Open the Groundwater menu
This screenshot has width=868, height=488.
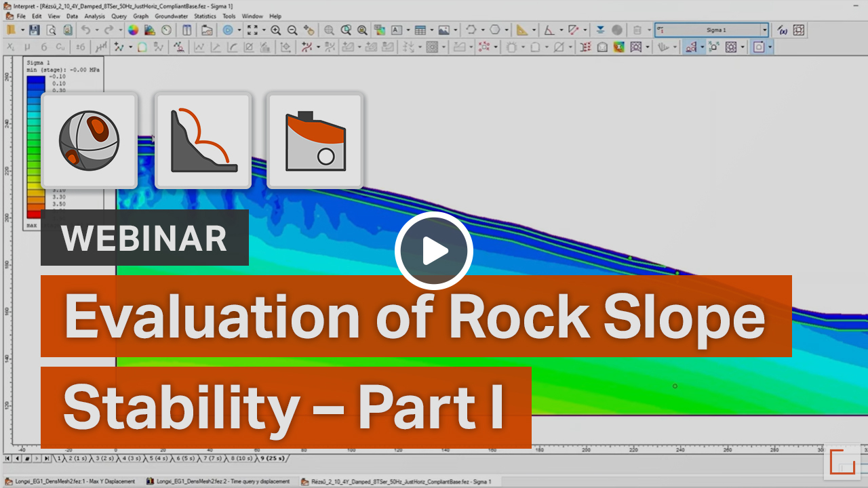click(x=171, y=16)
